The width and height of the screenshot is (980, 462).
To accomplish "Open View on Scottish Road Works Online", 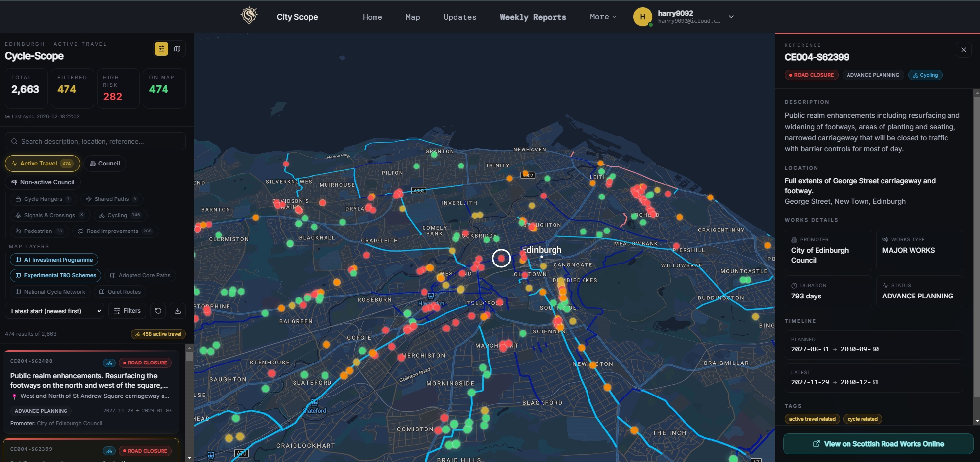I will pyautogui.click(x=878, y=444).
